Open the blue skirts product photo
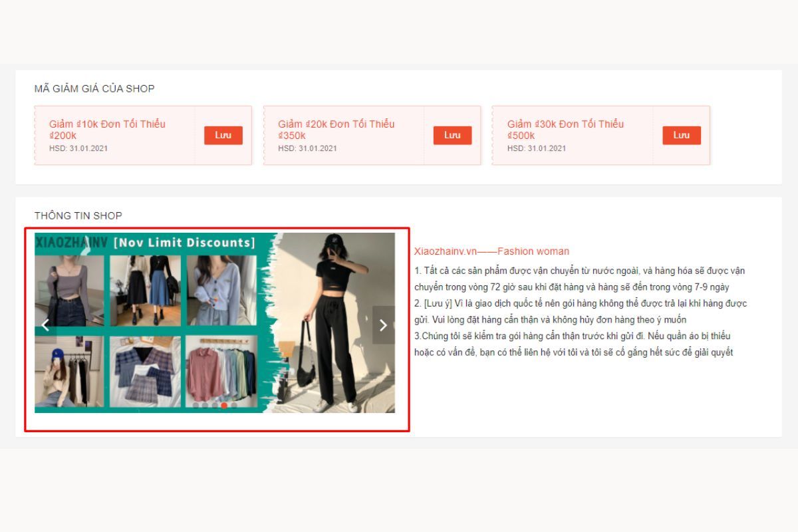Screen dimensions: 798x532 click(x=145, y=291)
